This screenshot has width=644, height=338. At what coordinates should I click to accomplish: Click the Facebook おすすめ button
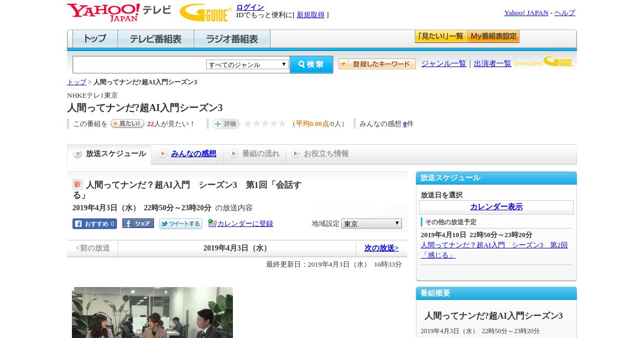click(x=94, y=224)
